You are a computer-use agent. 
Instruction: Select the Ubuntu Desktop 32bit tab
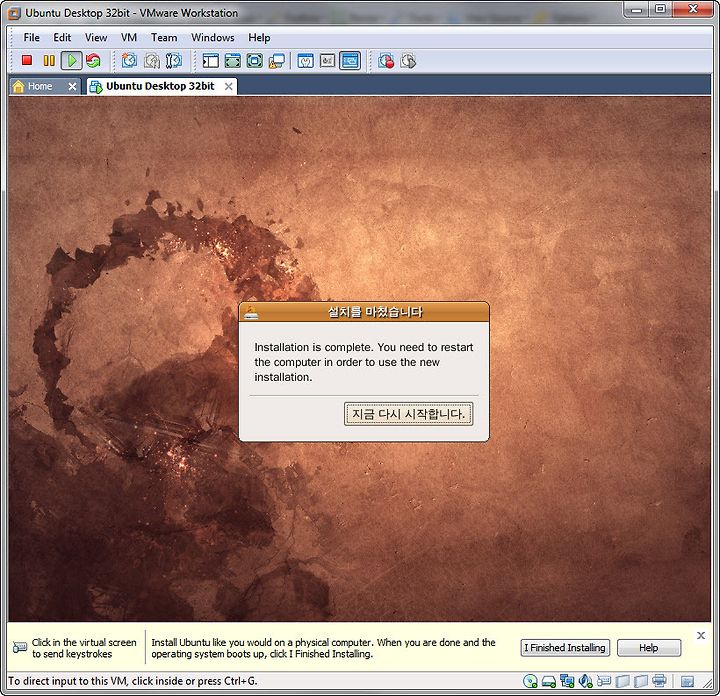[160, 86]
